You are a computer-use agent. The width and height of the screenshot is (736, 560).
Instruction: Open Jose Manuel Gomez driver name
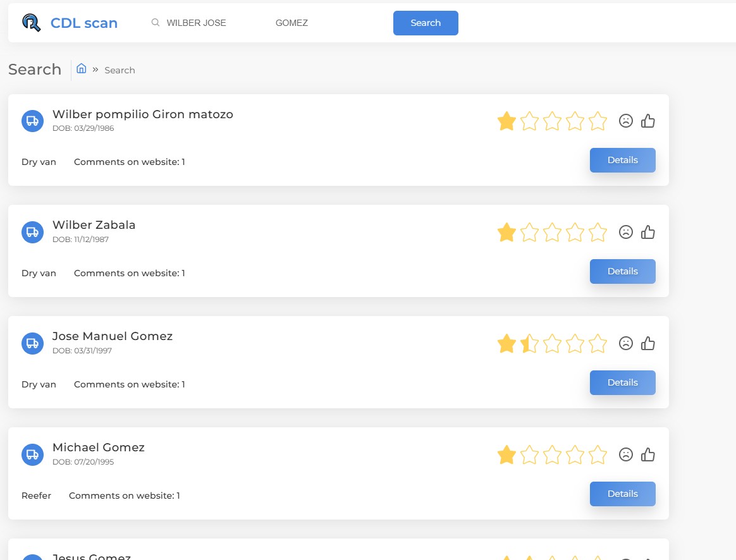click(x=113, y=336)
